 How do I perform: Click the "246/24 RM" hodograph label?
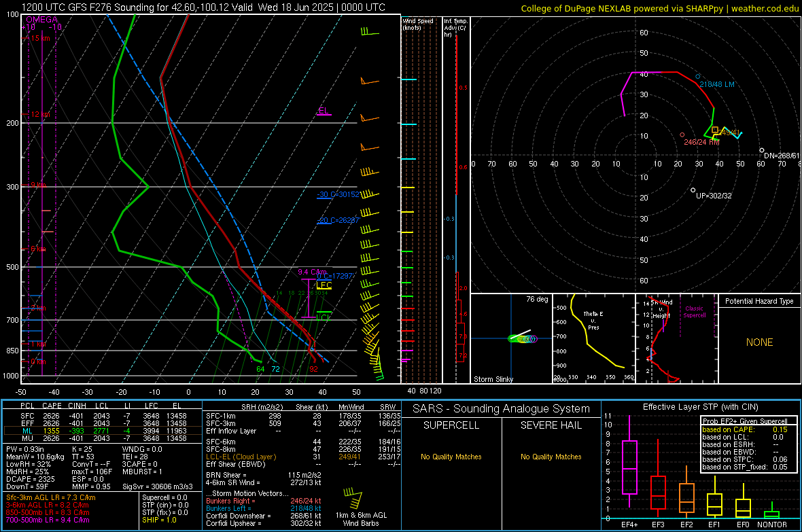[701, 142]
